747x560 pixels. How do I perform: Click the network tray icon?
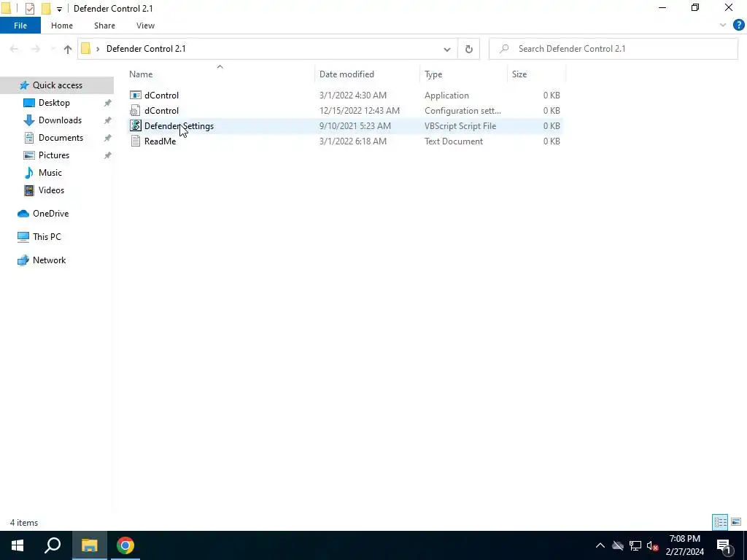pos(635,545)
